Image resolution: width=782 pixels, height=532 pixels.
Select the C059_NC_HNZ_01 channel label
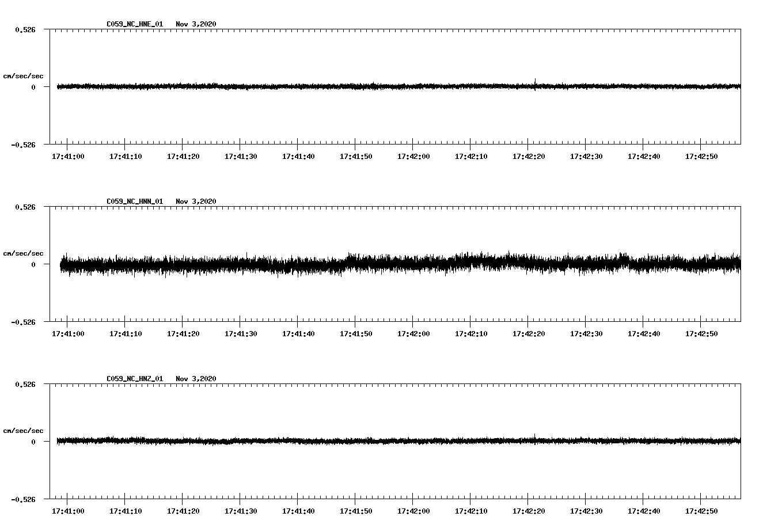pos(134,378)
